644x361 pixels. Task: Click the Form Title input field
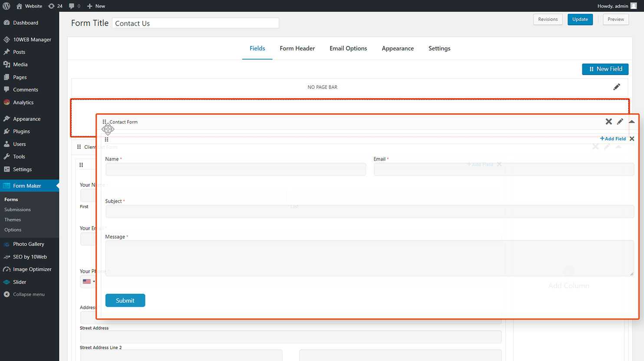click(195, 23)
